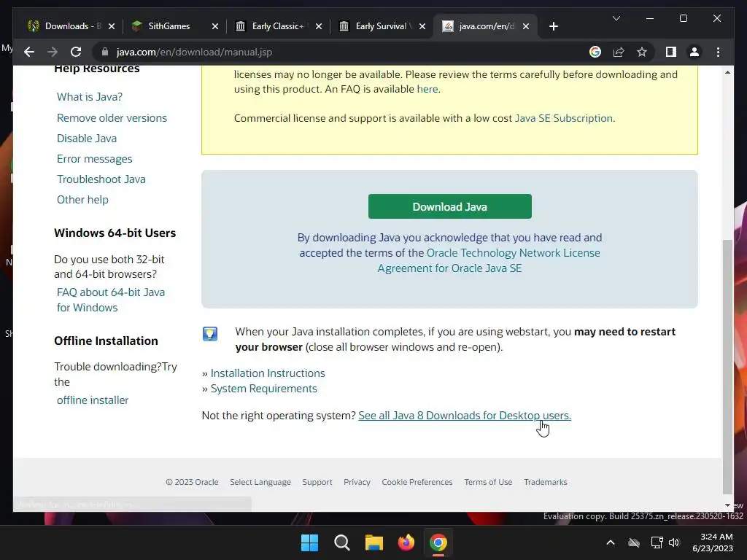Switch to the SithGames tab
This screenshot has width=747, height=560.
point(174,26)
